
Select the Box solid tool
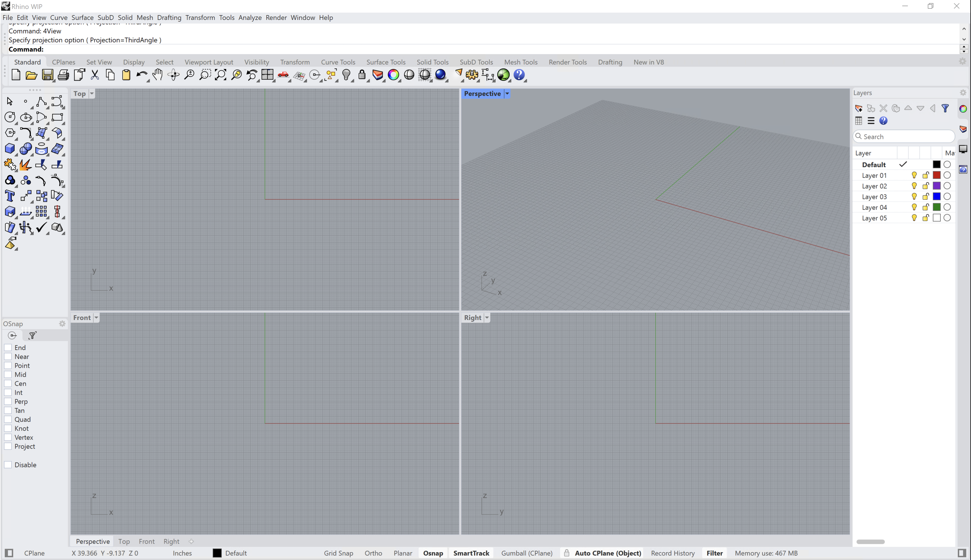pyautogui.click(x=10, y=149)
